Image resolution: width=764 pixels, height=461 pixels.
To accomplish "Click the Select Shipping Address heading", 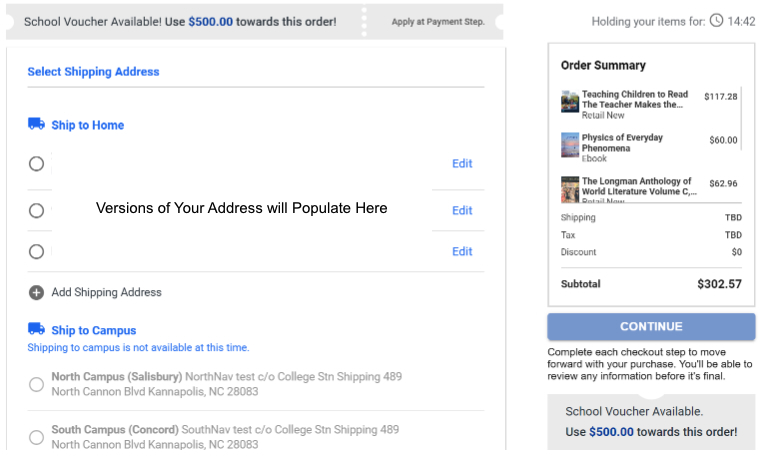I will click(93, 72).
